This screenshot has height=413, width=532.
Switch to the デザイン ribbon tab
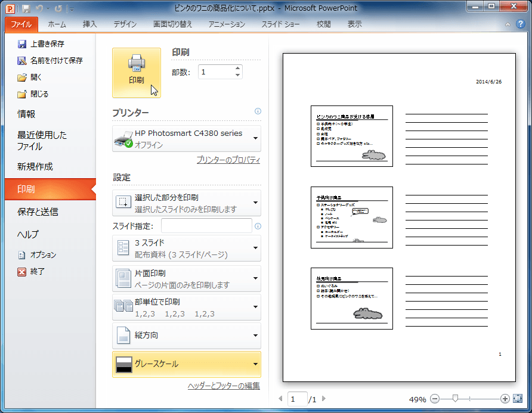pos(125,24)
